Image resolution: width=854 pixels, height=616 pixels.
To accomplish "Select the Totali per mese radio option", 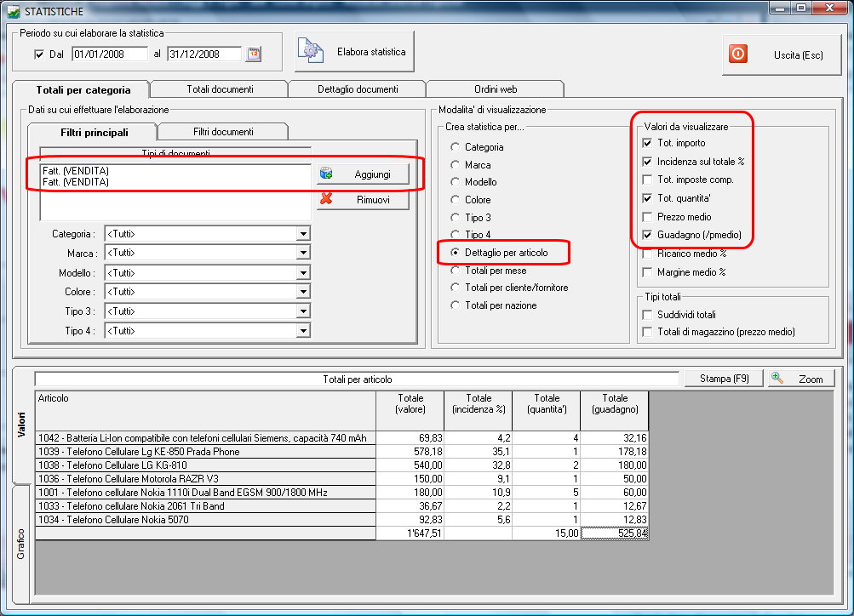I will click(456, 271).
